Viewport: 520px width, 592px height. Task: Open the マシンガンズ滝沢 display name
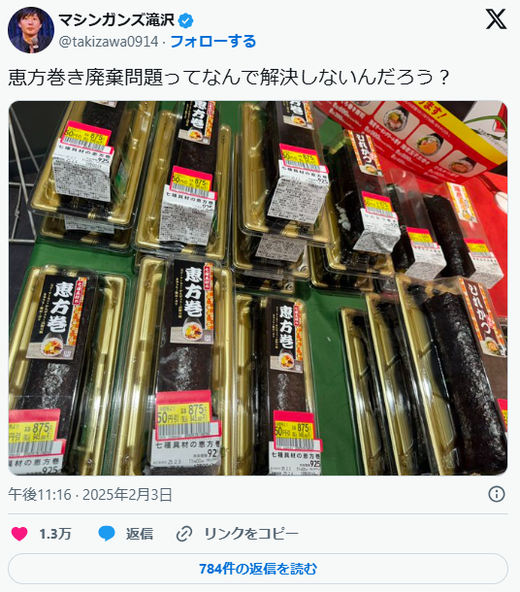pyautogui.click(x=117, y=20)
